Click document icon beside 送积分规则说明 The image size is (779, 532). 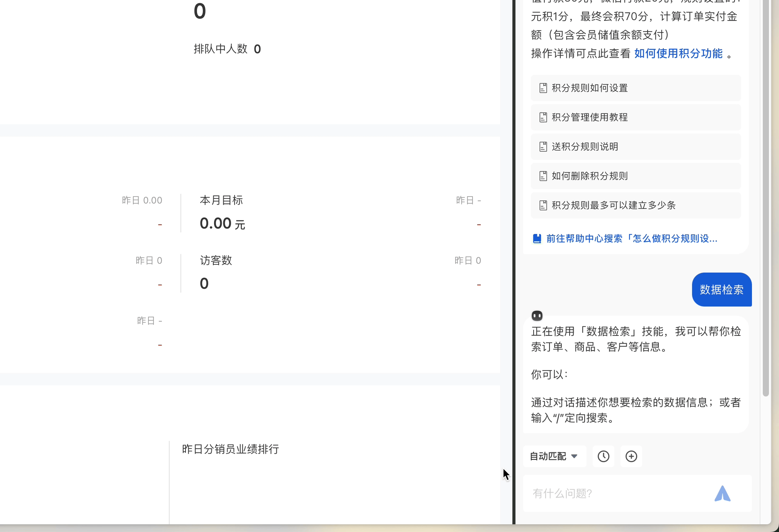pos(543,147)
